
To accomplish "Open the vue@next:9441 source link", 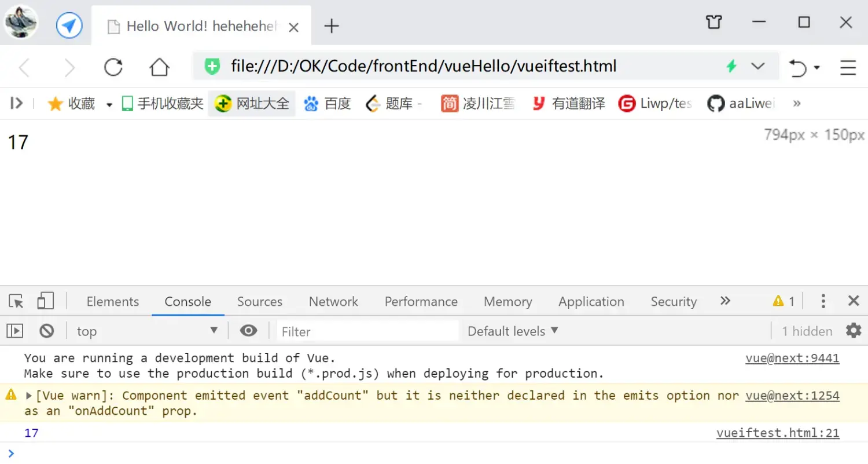I will point(792,359).
